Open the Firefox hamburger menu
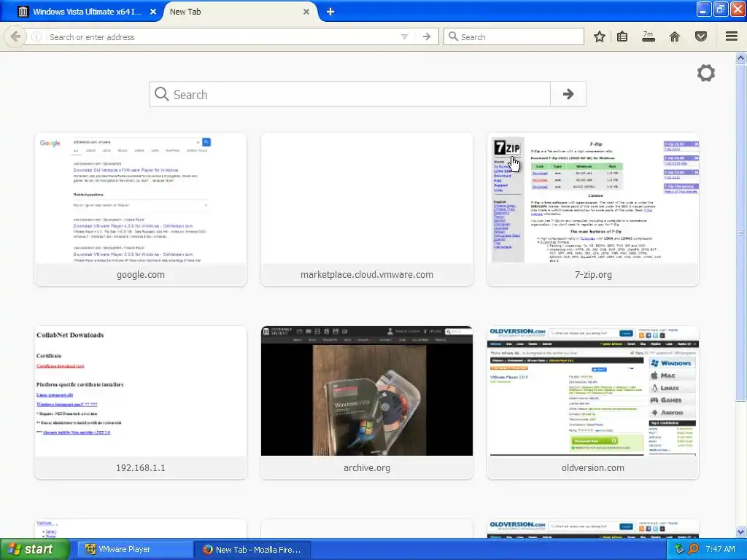Viewport: 747px width, 560px height. point(731,36)
